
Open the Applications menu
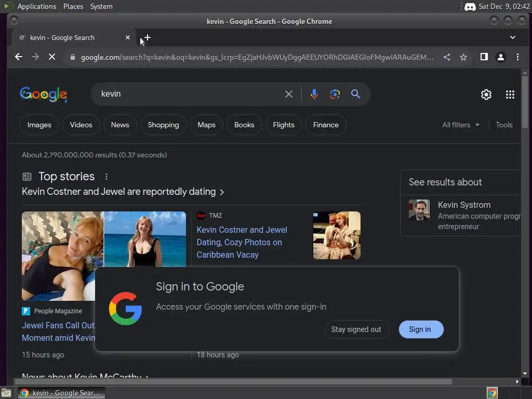pos(37,6)
